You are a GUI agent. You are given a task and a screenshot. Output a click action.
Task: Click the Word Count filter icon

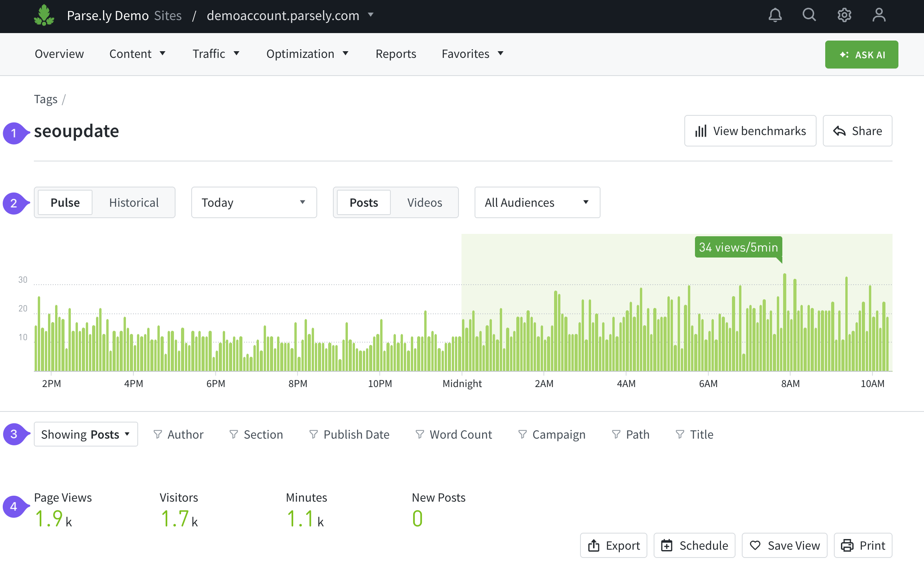(x=420, y=434)
